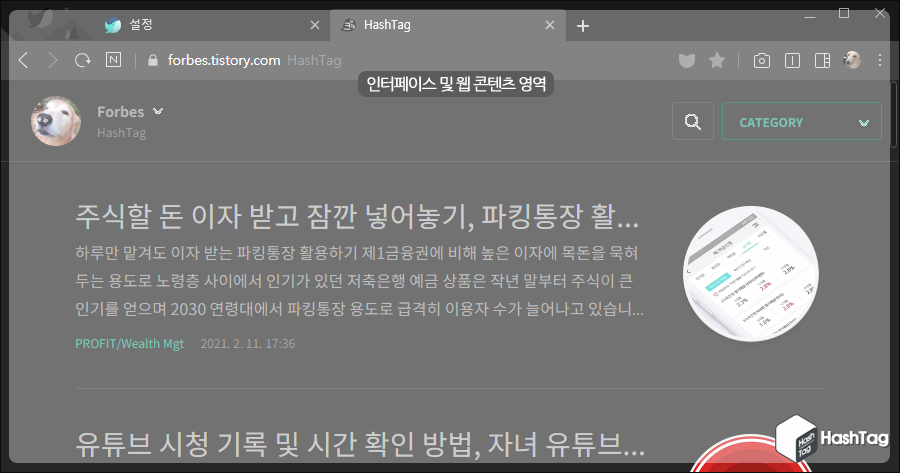This screenshot has width=900, height=473.
Task: Open the dog profile avatar in toolbar
Action: coord(852,60)
